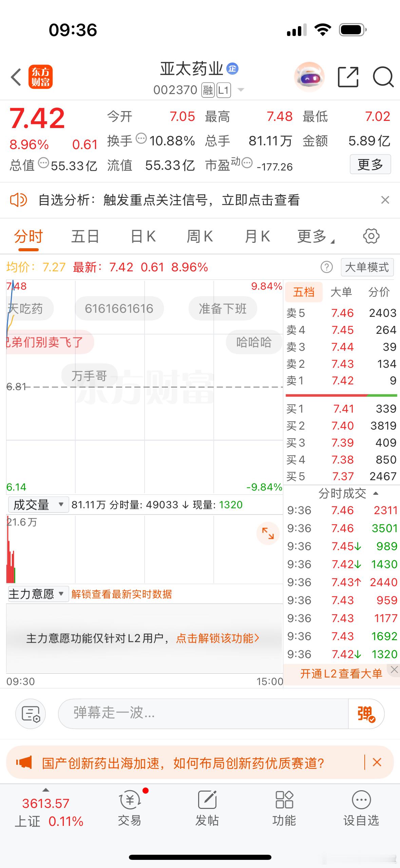This screenshot has width=400, height=868.
Task: Tap 解锁查看最新实时数据 link
Action: tap(121, 594)
